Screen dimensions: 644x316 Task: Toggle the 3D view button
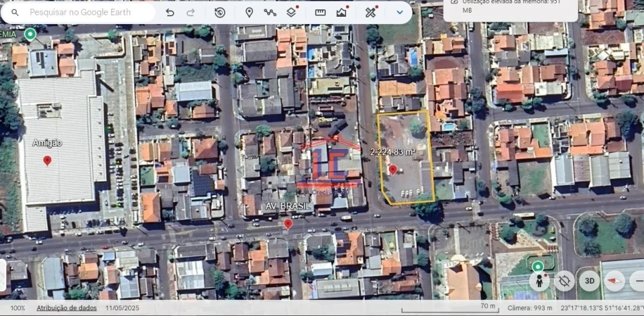pos(589,280)
